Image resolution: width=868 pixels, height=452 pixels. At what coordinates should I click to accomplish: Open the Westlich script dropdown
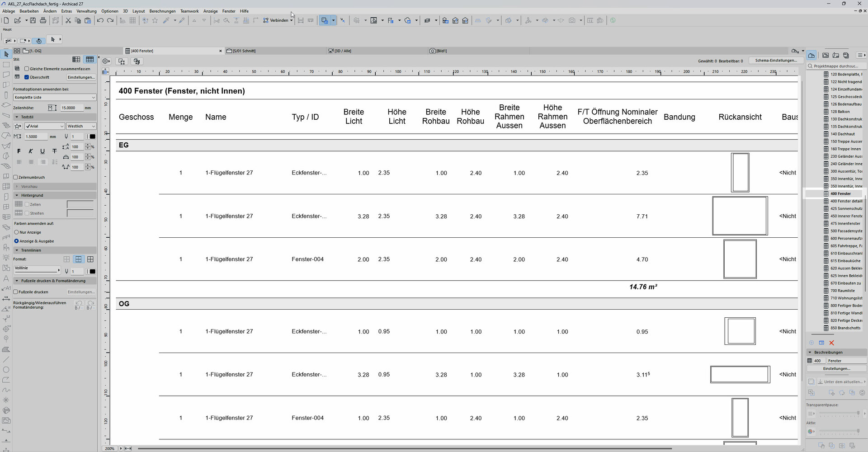pyautogui.click(x=81, y=126)
